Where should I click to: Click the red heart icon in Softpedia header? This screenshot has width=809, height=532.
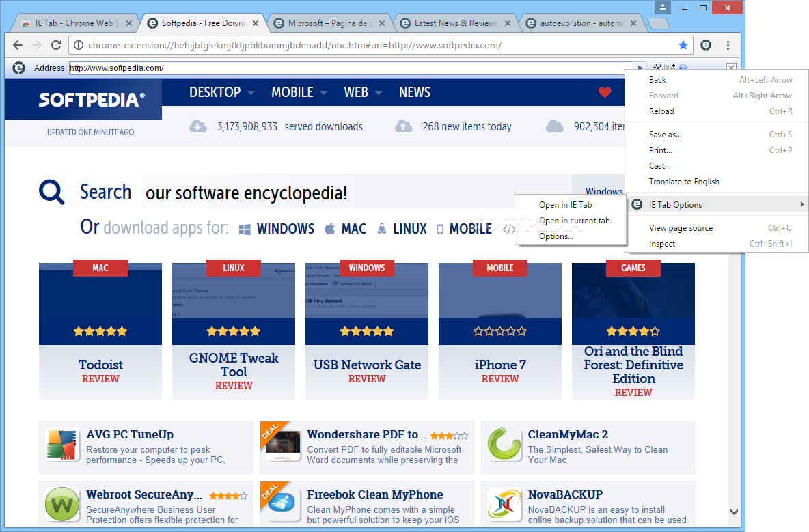[x=605, y=92]
